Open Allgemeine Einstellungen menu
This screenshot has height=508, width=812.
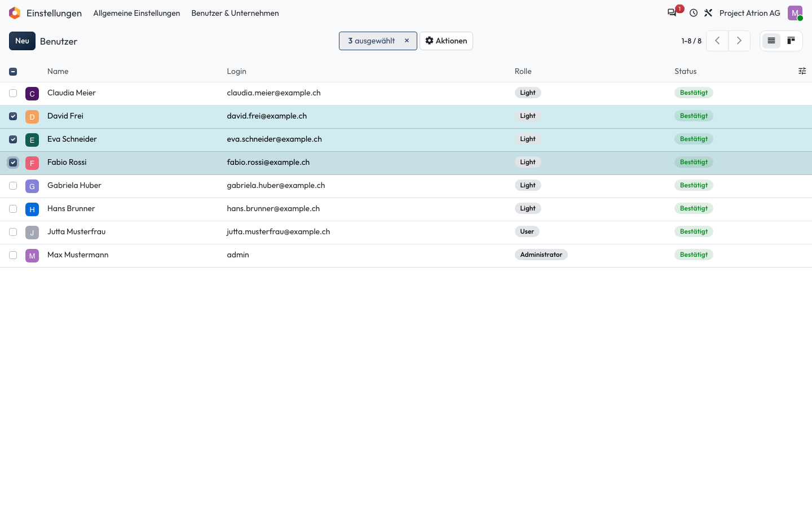(136, 13)
